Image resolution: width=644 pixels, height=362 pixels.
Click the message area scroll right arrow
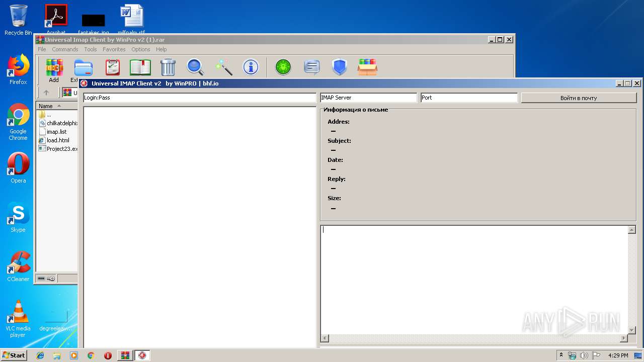pyautogui.click(x=624, y=338)
